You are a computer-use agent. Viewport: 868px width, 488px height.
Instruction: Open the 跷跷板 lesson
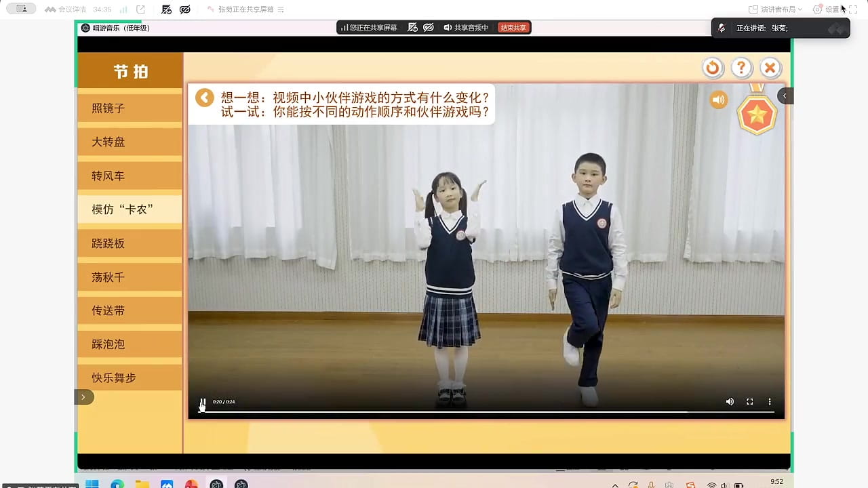coord(130,243)
